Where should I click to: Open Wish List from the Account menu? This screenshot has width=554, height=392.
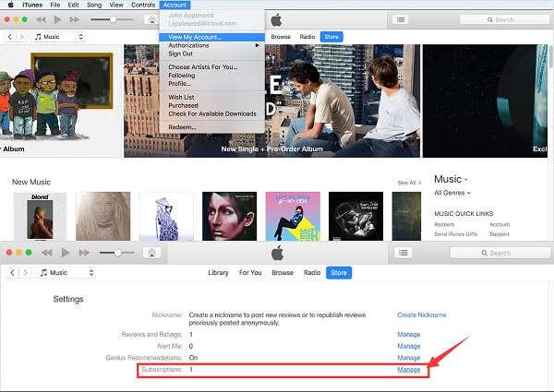point(212,97)
